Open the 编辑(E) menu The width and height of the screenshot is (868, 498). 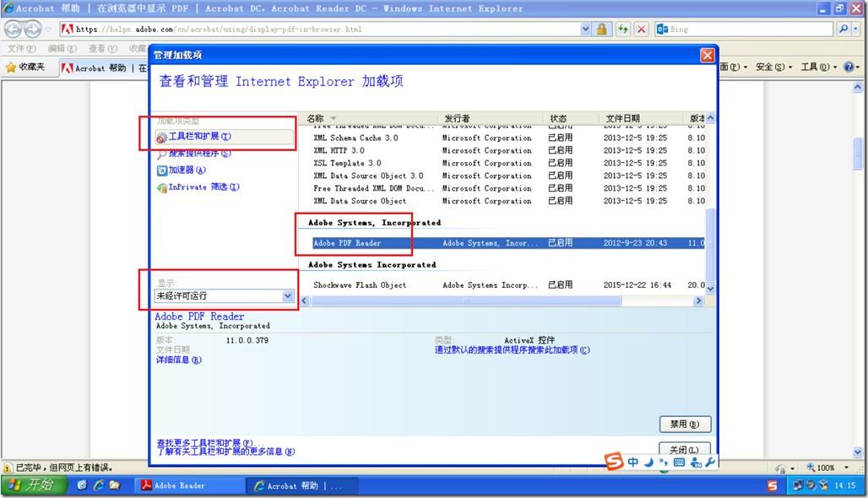[62, 49]
